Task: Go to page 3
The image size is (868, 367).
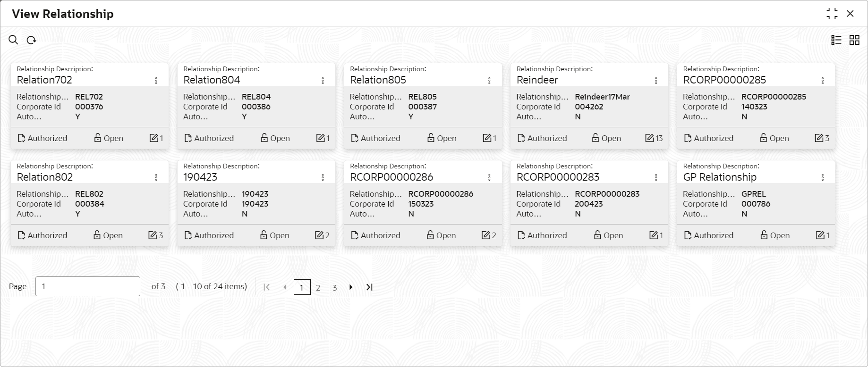Action: point(335,287)
